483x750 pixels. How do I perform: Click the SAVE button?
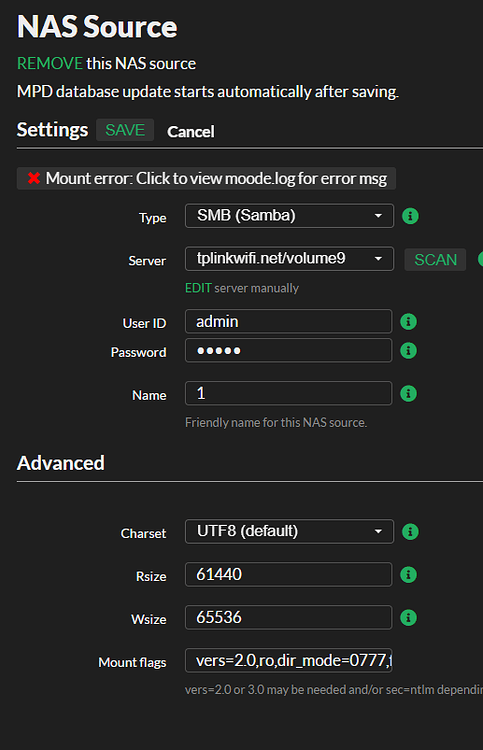tap(125, 130)
